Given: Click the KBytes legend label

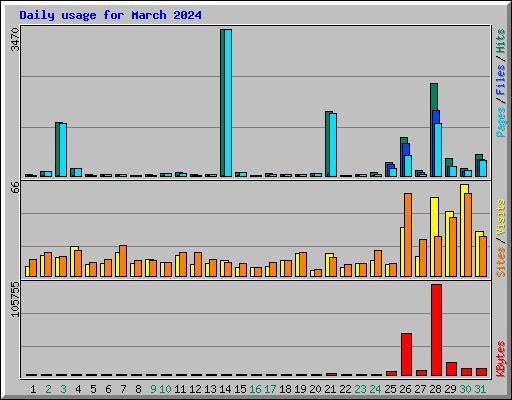Looking at the screenshot, I should point(501,359).
